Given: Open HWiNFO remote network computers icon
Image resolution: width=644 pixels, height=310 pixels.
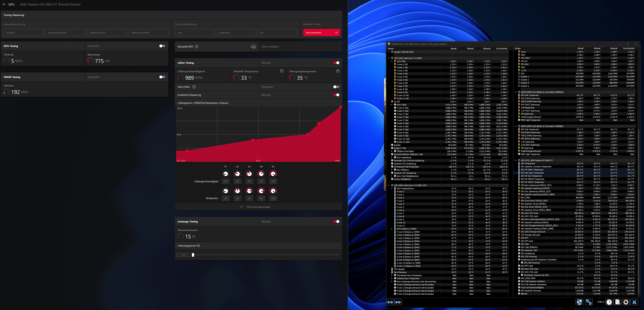Looking at the screenshot, I should [589, 302].
